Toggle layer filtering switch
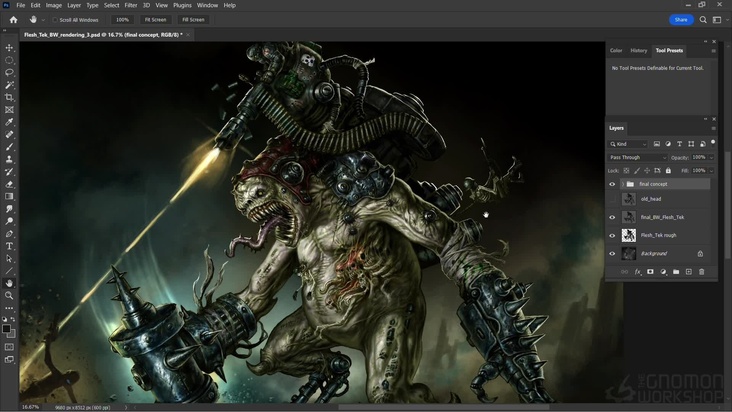The height and width of the screenshot is (412, 732). pyautogui.click(x=713, y=143)
